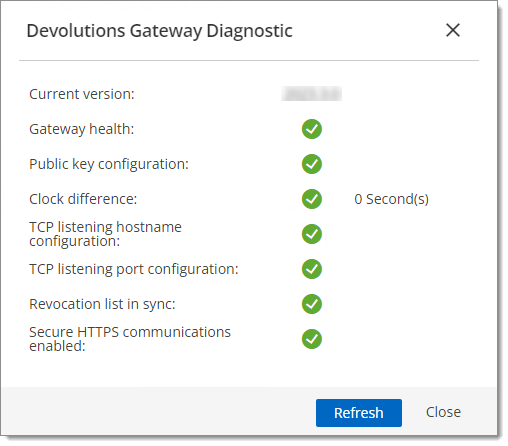This screenshot has width=508, height=446.
Task: Click the TCP listening port checkmark icon
Action: pos(312,269)
